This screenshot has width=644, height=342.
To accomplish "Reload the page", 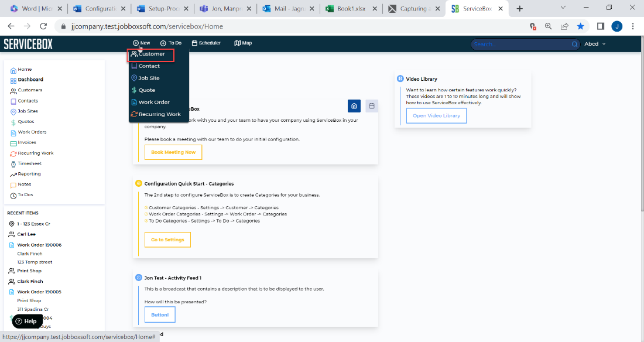I will [43, 26].
